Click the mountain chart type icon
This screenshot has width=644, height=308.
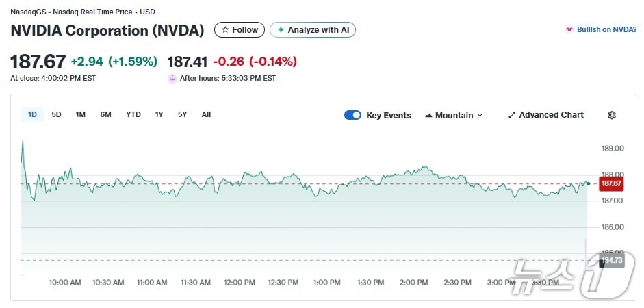[428, 115]
